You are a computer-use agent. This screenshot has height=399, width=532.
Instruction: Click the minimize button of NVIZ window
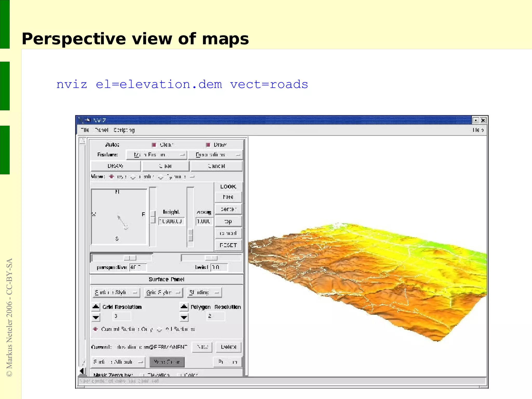pyautogui.click(x=475, y=120)
